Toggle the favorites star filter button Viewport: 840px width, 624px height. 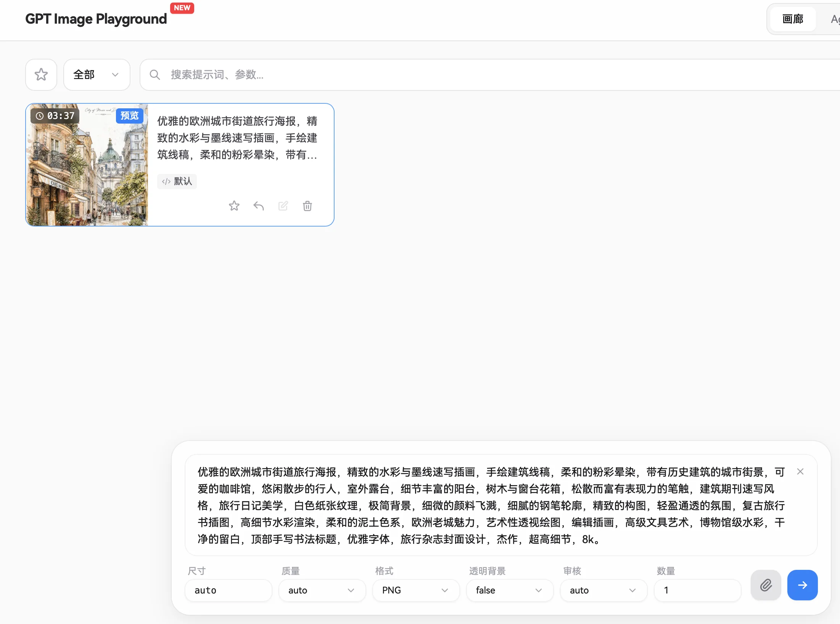[x=41, y=75]
